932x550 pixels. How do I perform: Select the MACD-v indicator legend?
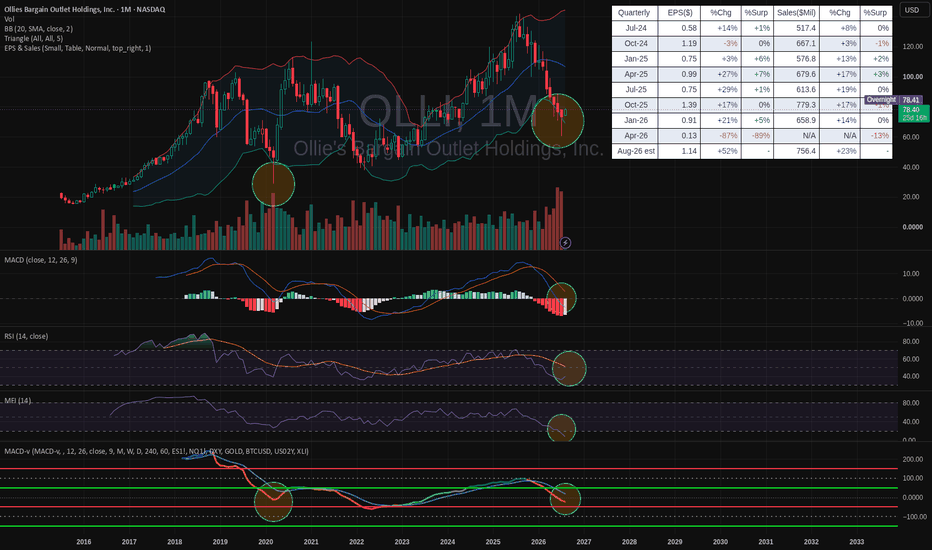pyautogui.click(x=156, y=451)
